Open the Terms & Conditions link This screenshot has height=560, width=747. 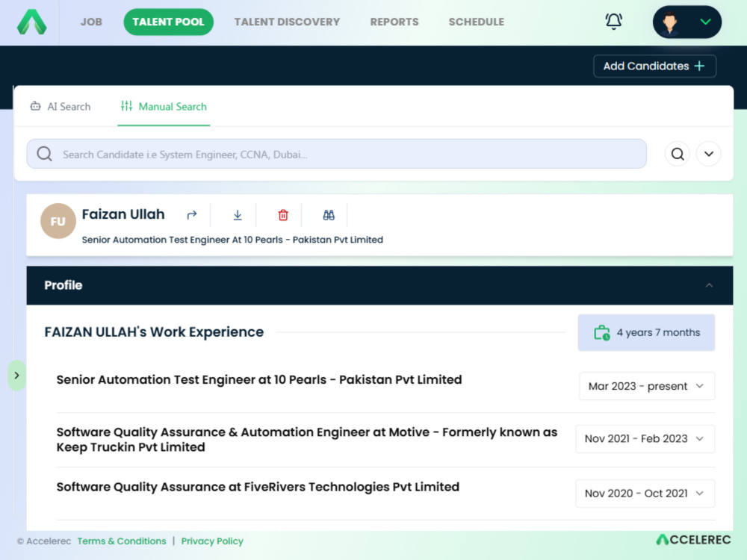pos(122,541)
